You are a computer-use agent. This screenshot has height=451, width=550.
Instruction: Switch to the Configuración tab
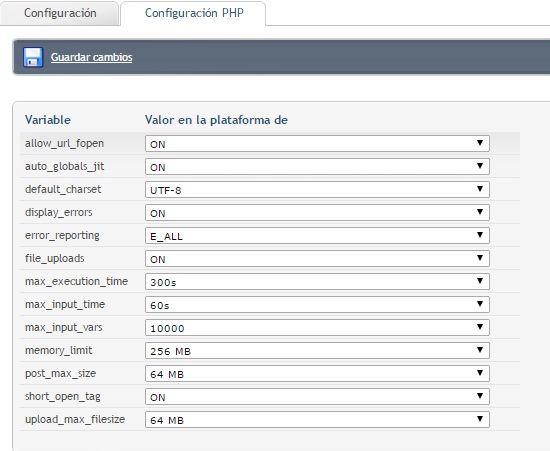point(60,13)
